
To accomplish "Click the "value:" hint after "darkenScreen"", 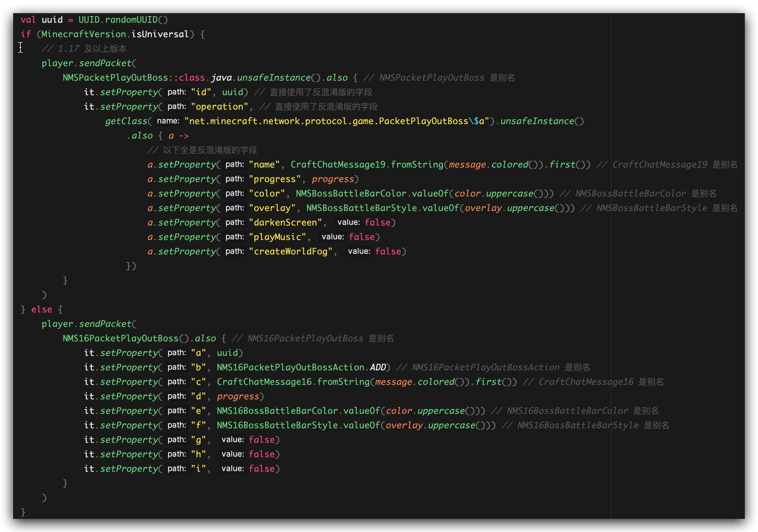I will (x=348, y=223).
